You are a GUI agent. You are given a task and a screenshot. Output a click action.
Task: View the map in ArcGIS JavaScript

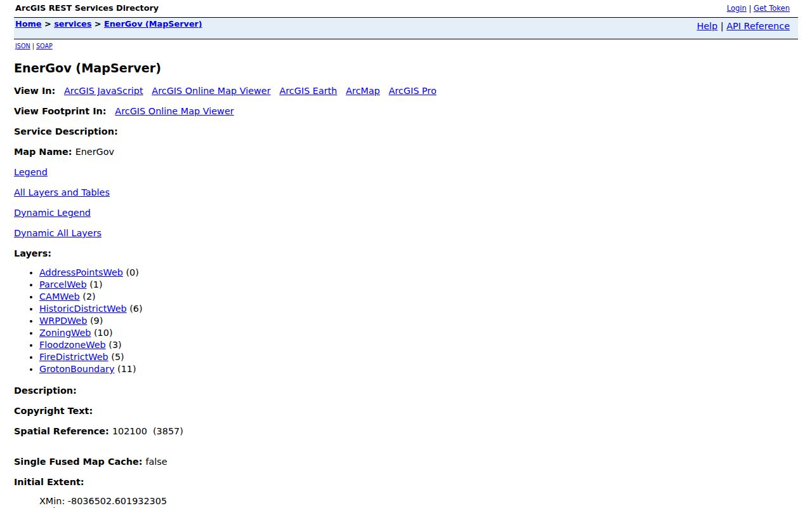(103, 91)
